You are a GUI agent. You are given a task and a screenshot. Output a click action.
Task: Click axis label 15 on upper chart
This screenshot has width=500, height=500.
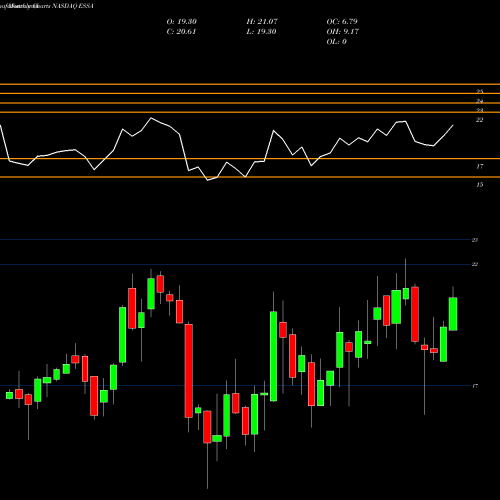pyautogui.click(x=479, y=185)
